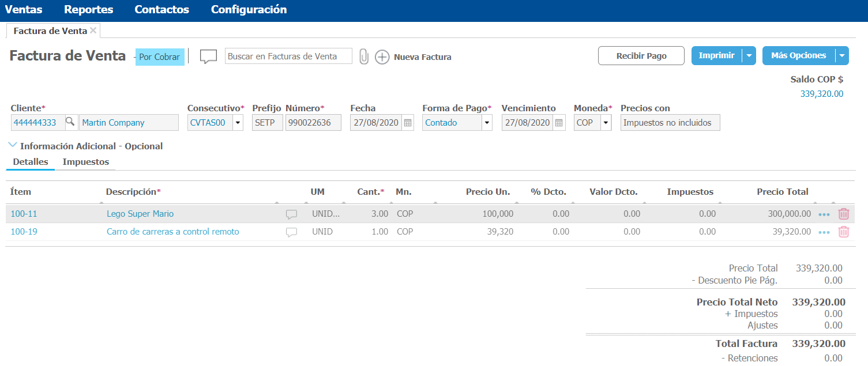Open the comment icon on the Lego Super Mario row
868x366 pixels.
pos(292,214)
